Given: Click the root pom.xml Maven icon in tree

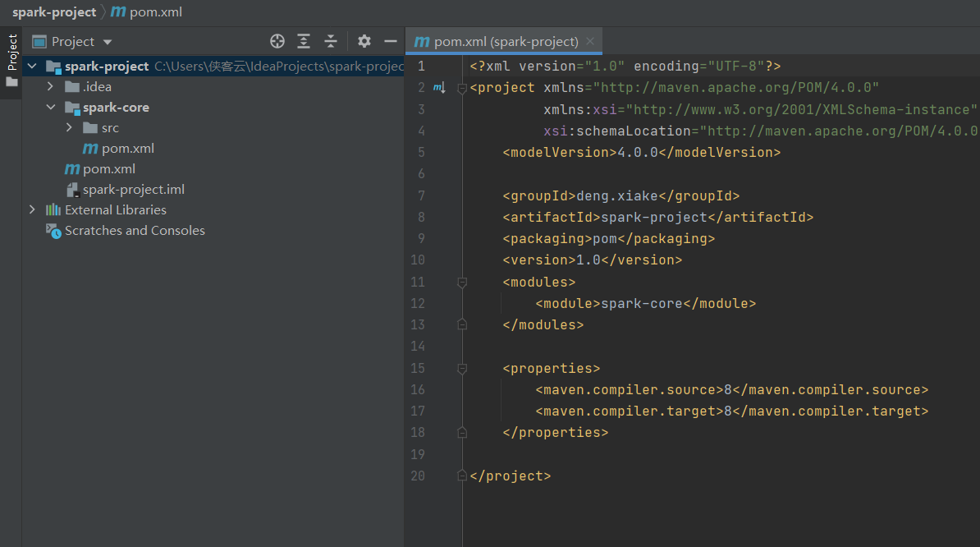Looking at the screenshot, I should [72, 169].
